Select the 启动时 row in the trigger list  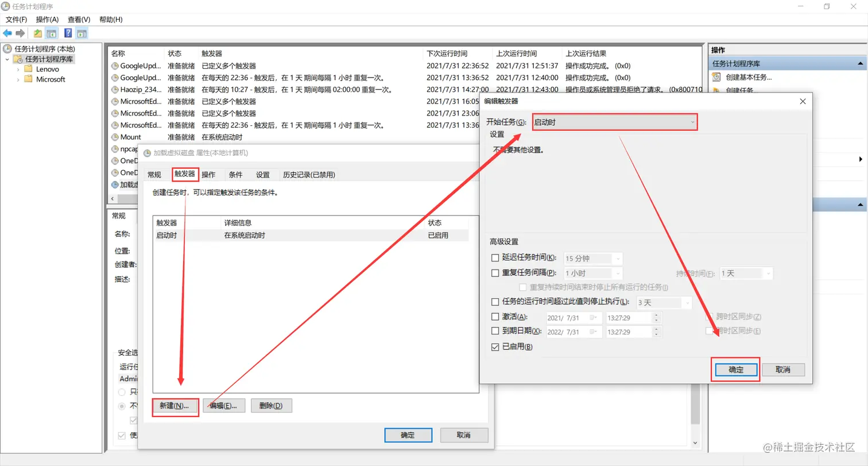pos(311,235)
